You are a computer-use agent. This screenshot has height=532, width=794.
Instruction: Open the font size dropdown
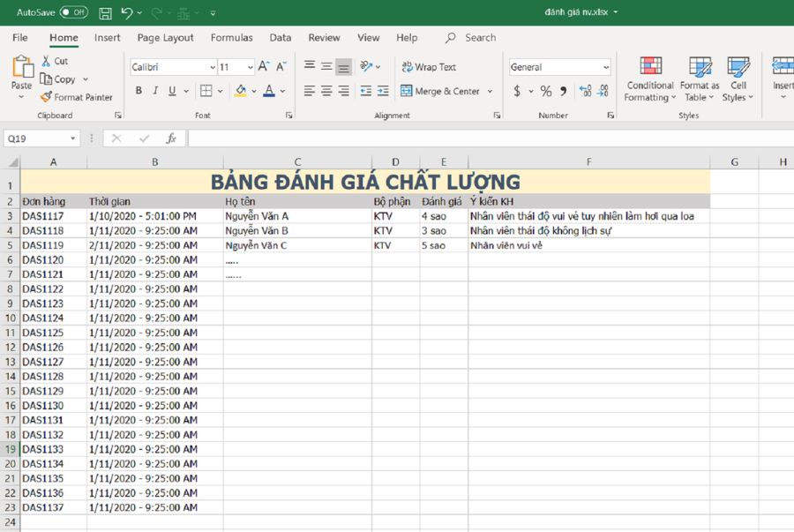(251, 67)
